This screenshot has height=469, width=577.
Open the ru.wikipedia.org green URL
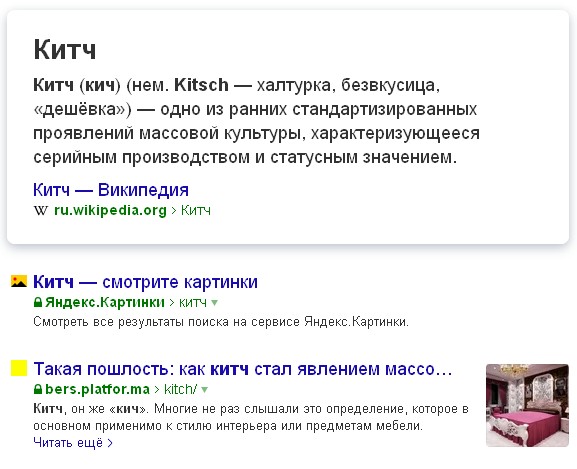pos(110,210)
